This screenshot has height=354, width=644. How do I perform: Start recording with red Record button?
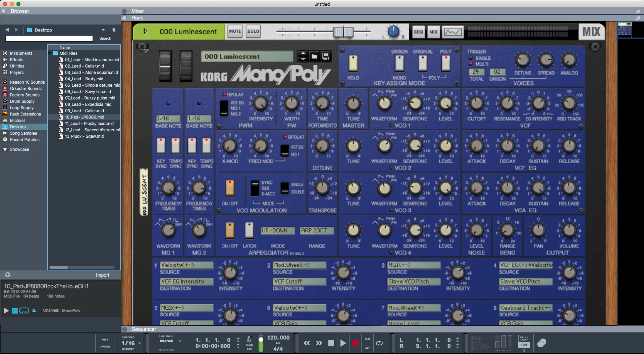(355, 343)
